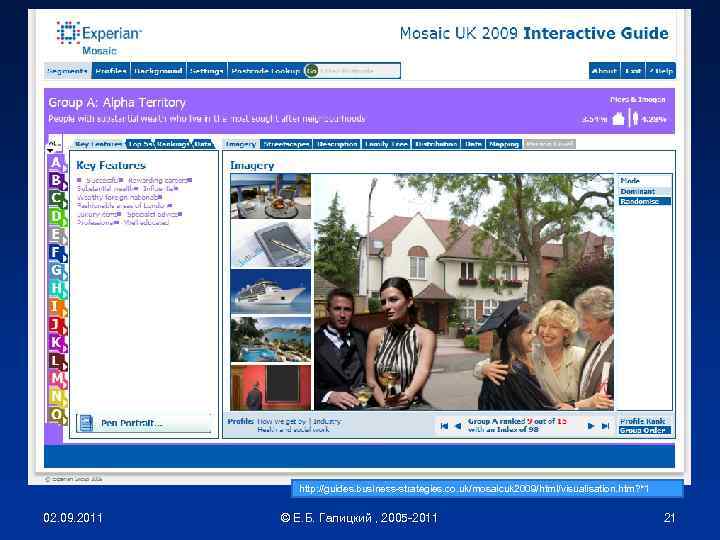Select group H in the group sidebar
Screen dimensions: 720x540
pos(57,288)
